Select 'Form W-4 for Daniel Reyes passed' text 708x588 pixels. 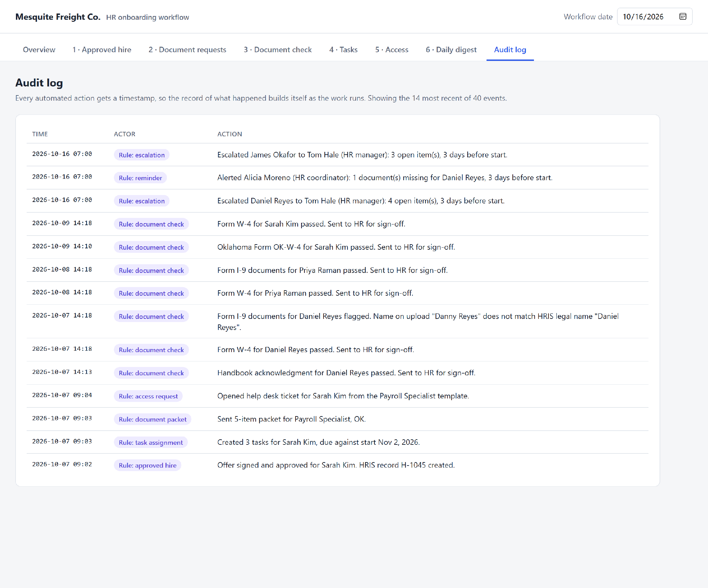(316, 350)
